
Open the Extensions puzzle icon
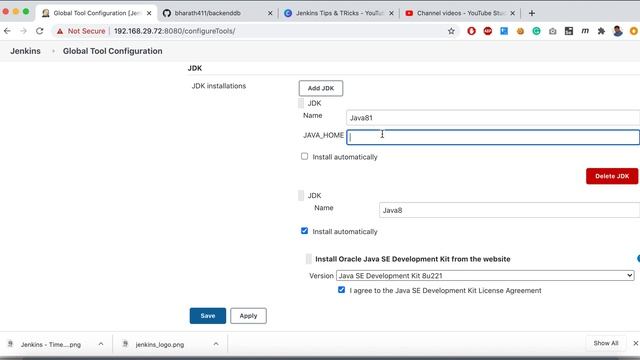601,31
